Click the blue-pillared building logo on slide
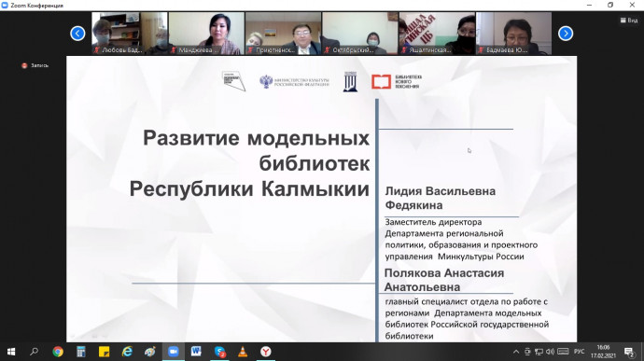The height and width of the screenshot is (361, 644). click(350, 81)
